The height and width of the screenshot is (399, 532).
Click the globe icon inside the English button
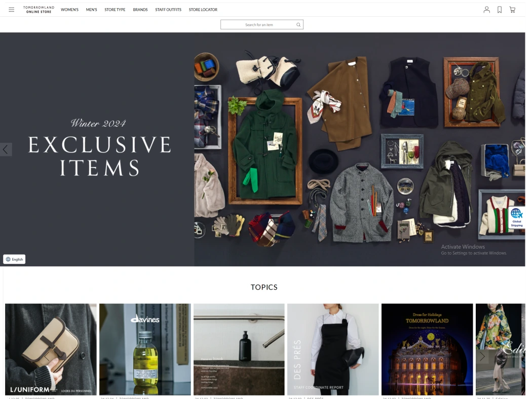8,259
